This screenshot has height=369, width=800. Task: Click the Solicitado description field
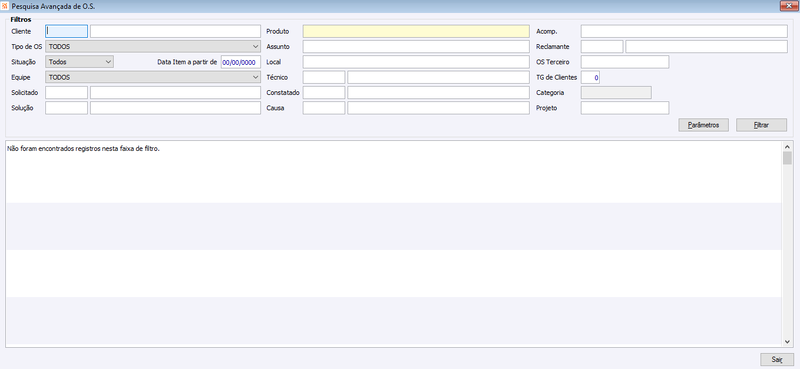pyautogui.click(x=175, y=92)
